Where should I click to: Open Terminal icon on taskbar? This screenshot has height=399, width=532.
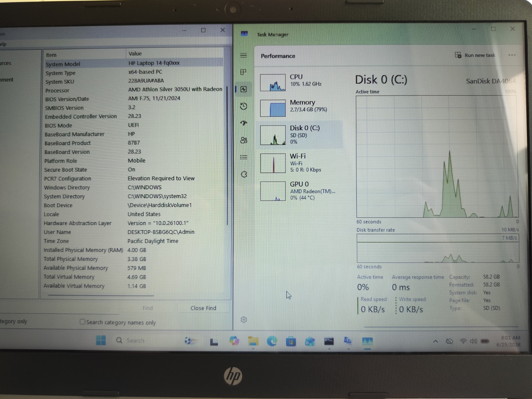[329, 341]
